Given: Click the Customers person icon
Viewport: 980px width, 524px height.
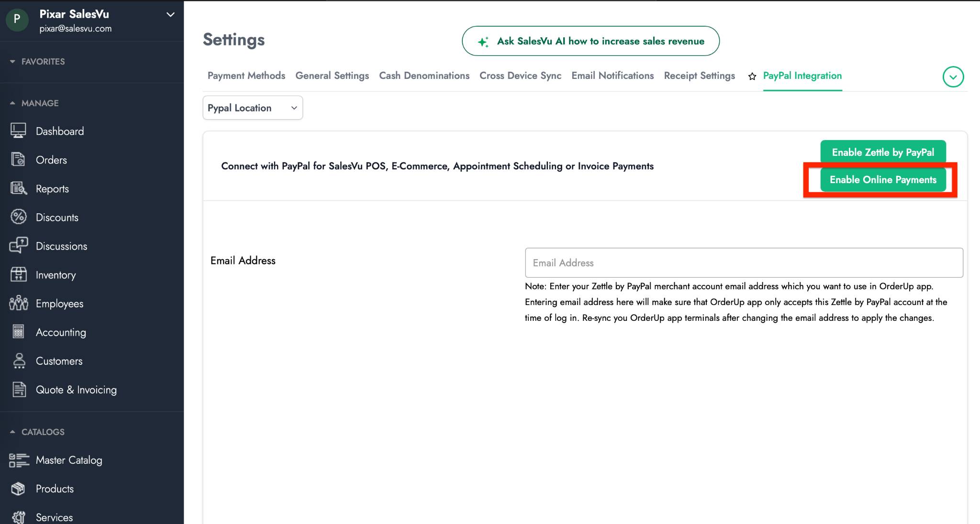Looking at the screenshot, I should (x=19, y=360).
